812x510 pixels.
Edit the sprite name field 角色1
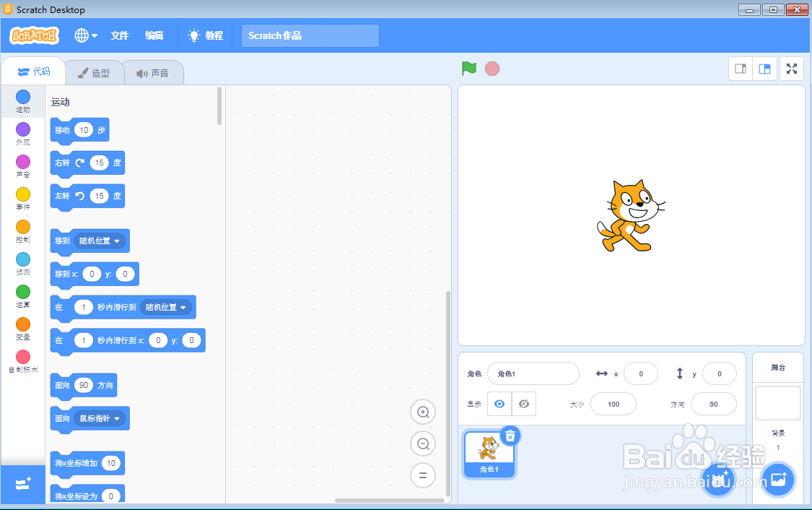pos(533,373)
